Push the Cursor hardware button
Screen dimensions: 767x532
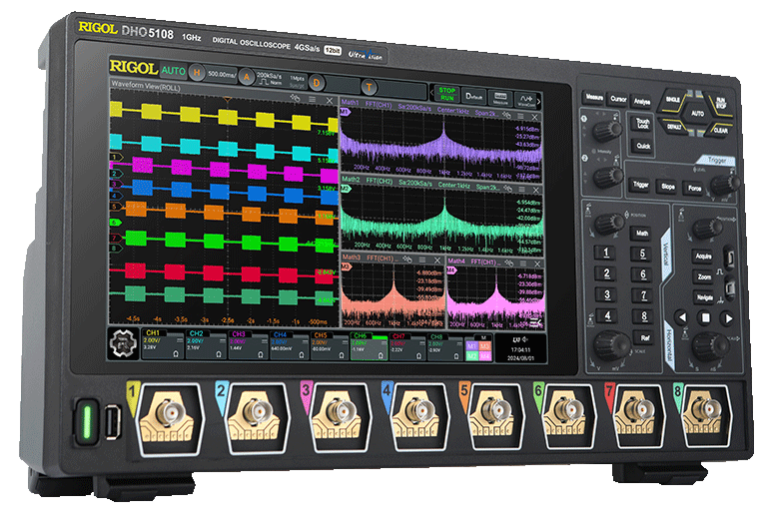(x=618, y=100)
